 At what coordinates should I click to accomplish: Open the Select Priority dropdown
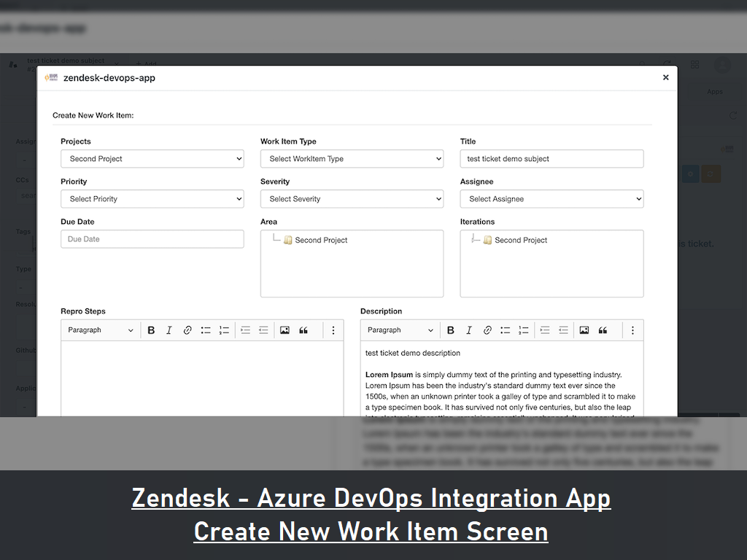(152, 198)
